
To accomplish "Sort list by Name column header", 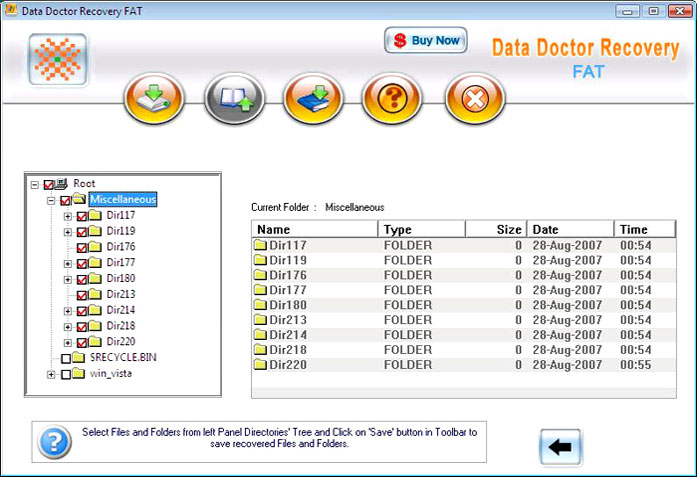I will pyautogui.click(x=315, y=229).
